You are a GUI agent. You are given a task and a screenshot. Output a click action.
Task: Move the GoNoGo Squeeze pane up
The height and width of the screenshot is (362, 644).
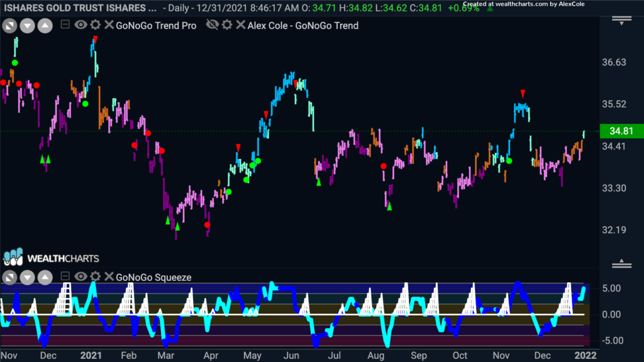tap(45, 277)
